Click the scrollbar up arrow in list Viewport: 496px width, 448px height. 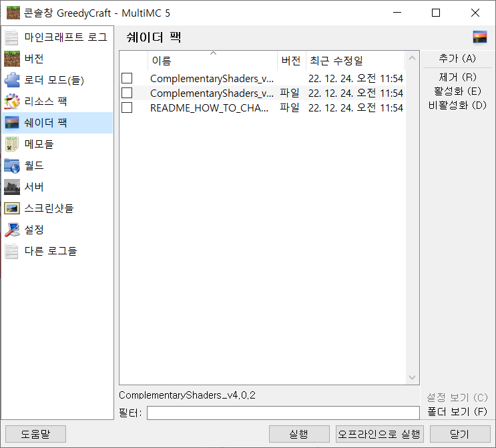412,58
